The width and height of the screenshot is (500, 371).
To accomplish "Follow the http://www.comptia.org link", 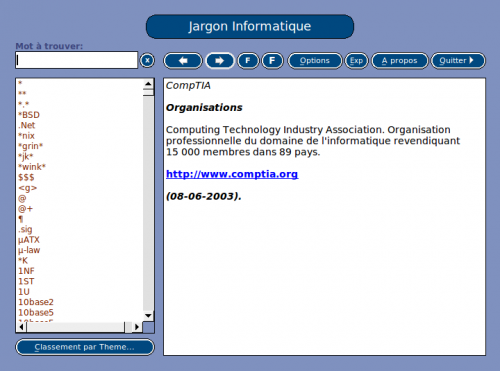I will (x=232, y=174).
